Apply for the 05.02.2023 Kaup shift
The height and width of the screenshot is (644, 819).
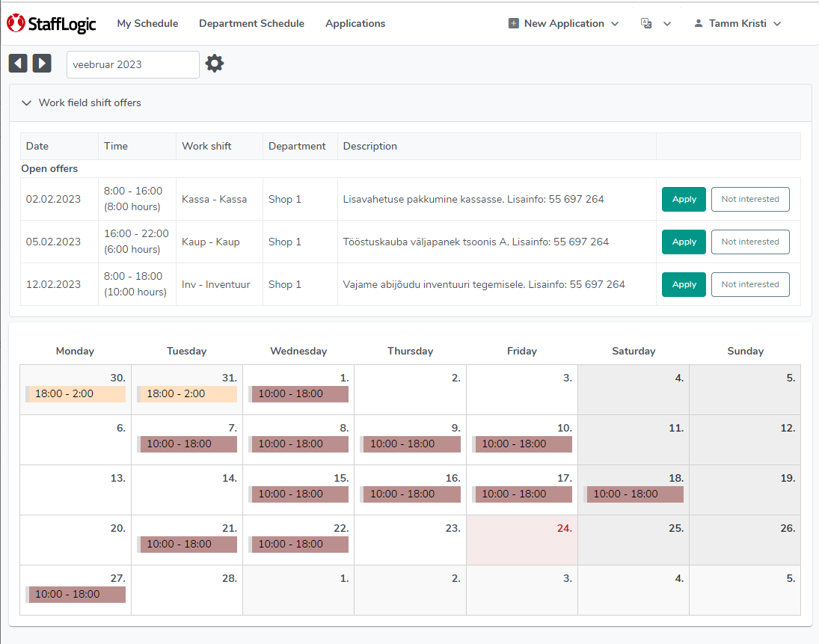click(x=684, y=242)
